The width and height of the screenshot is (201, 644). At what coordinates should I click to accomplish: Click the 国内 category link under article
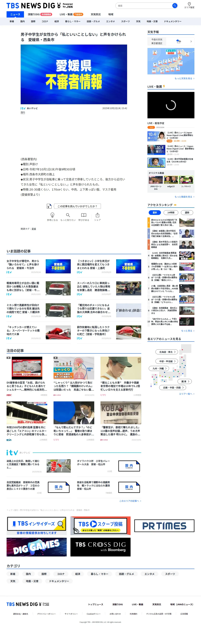[x=23, y=113]
